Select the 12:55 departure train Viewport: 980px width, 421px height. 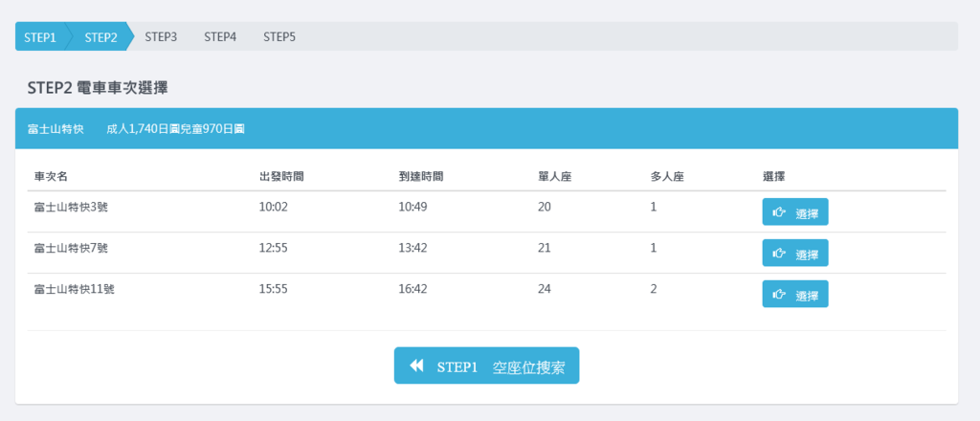(795, 253)
